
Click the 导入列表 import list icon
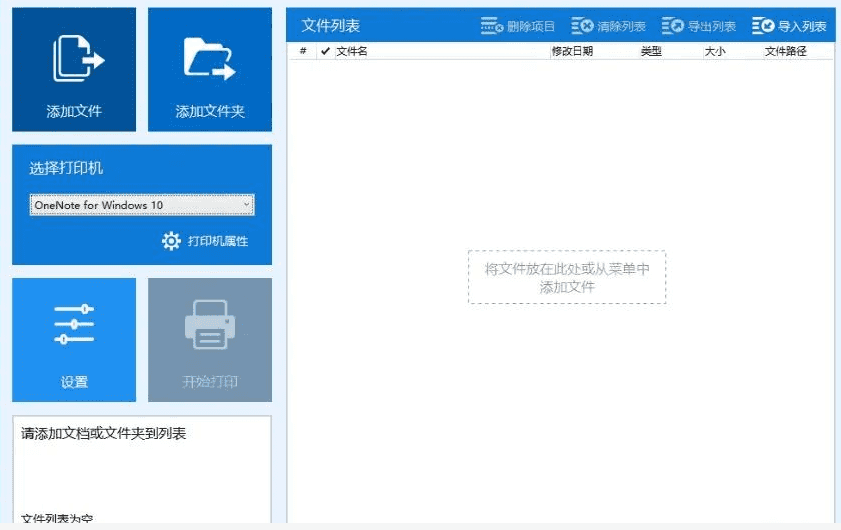(x=763, y=26)
